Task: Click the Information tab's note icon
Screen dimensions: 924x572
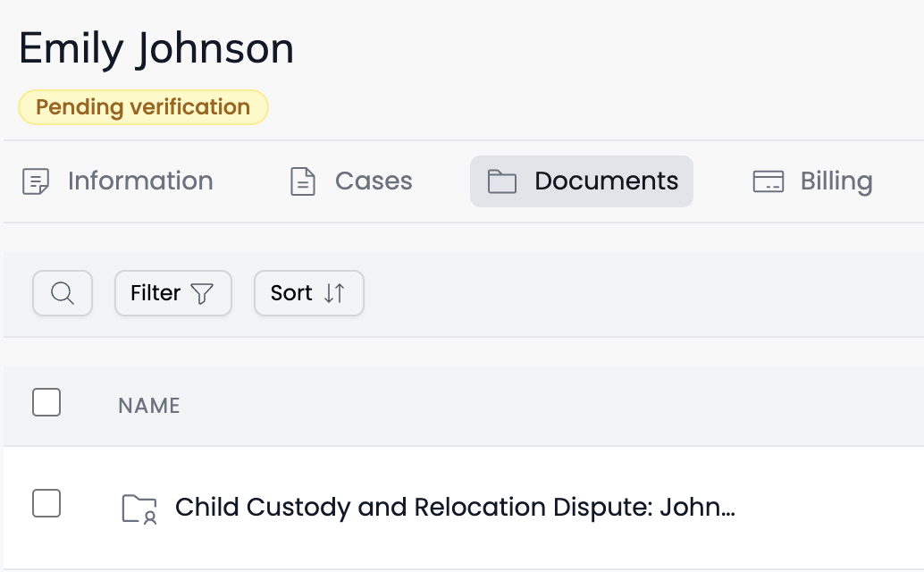Action: pos(36,181)
